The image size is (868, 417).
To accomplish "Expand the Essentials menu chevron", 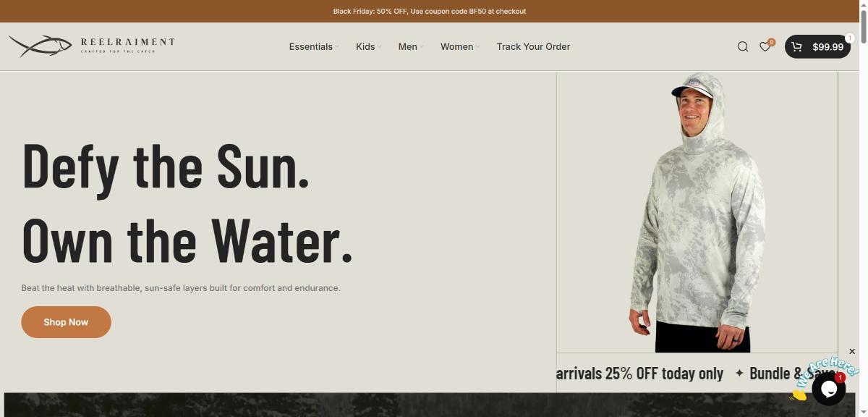I will (x=337, y=47).
